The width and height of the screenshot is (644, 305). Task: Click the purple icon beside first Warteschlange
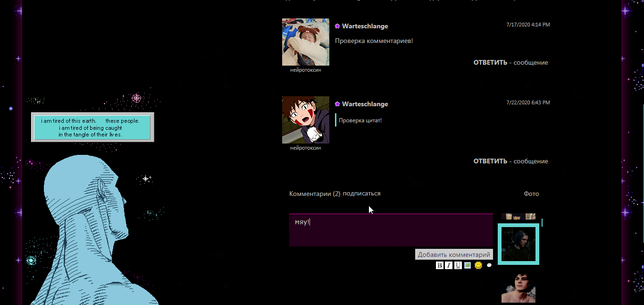tap(337, 26)
